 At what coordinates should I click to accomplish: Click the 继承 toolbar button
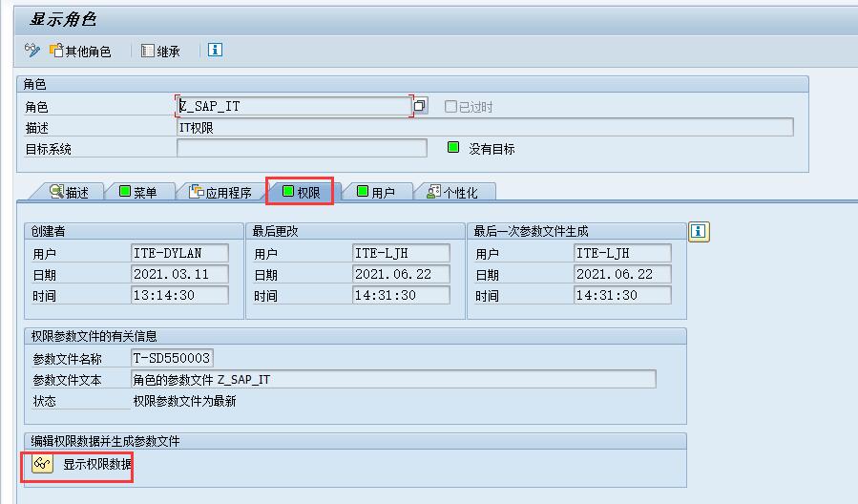[160, 51]
